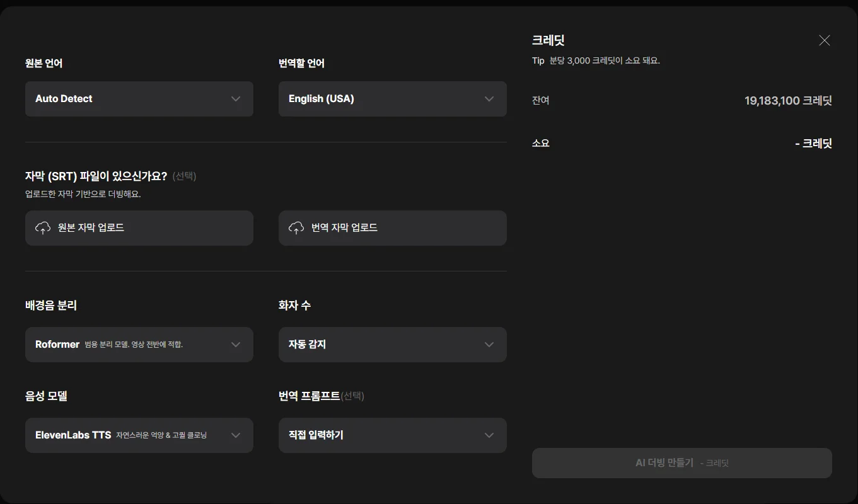Click the cloud upload icon for 번역 자막
Image resolution: width=858 pixels, height=504 pixels.
tap(296, 228)
